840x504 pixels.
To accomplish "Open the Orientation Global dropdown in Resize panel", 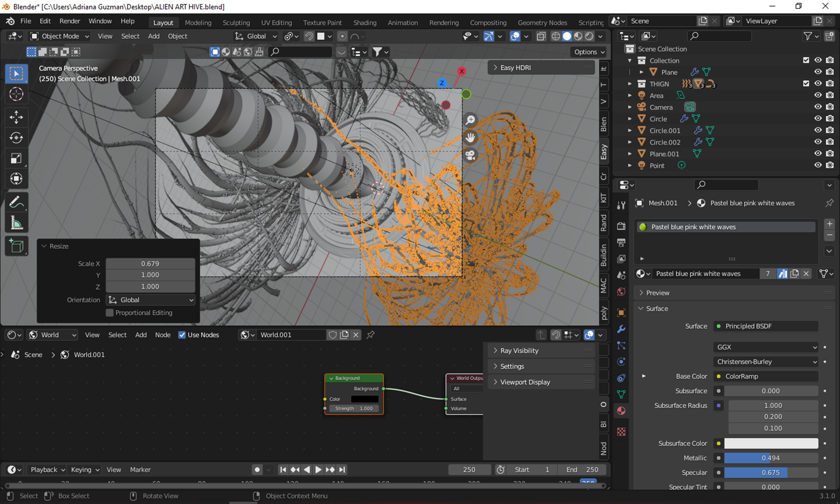I will [150, 300].
